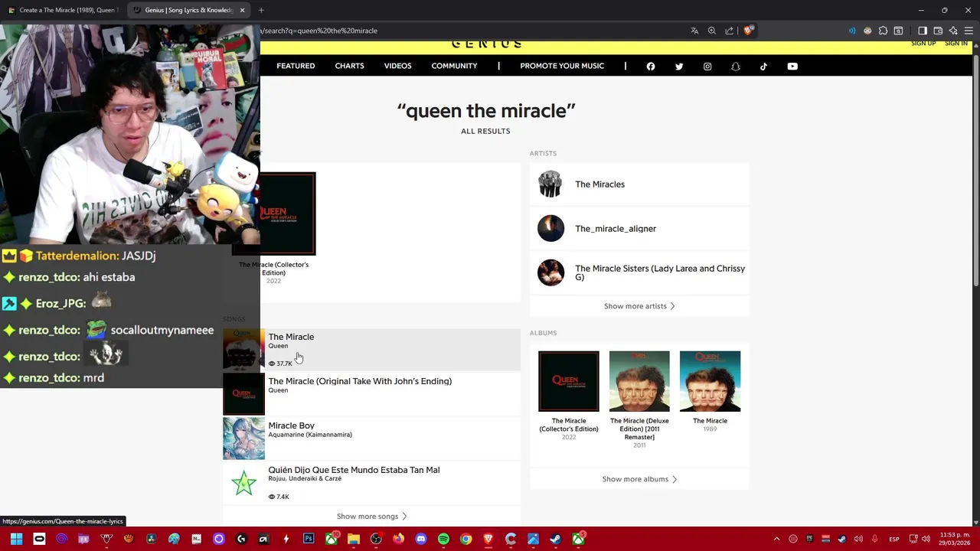
Task: Open song Miracle Boy by Aquamarine
Action: tap(371, 439)
